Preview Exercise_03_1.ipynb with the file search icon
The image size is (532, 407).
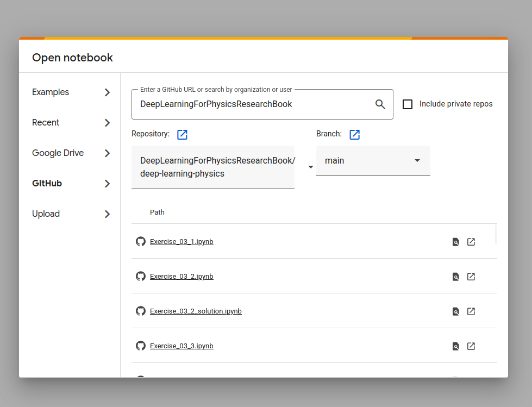(x=456, y=242)
